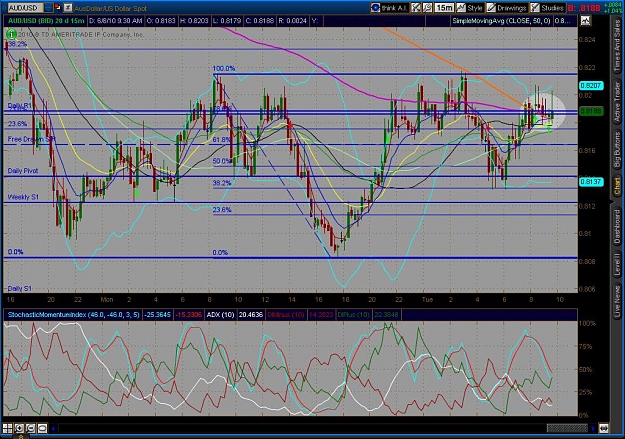Click the crosshair cursor tool icon
Viewport: 625px width, 439px height.
point(416,8)
